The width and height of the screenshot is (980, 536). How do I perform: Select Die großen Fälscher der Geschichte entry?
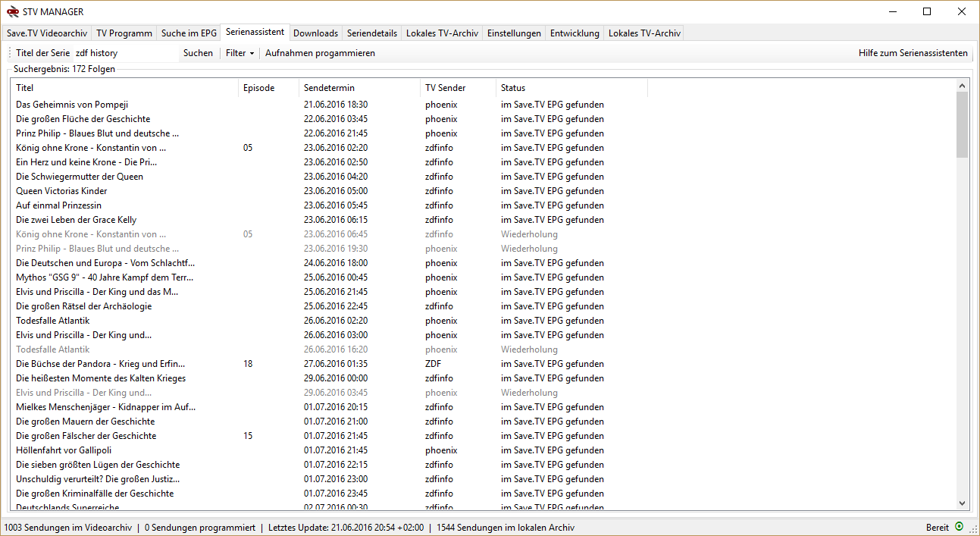tap(86, 436)
